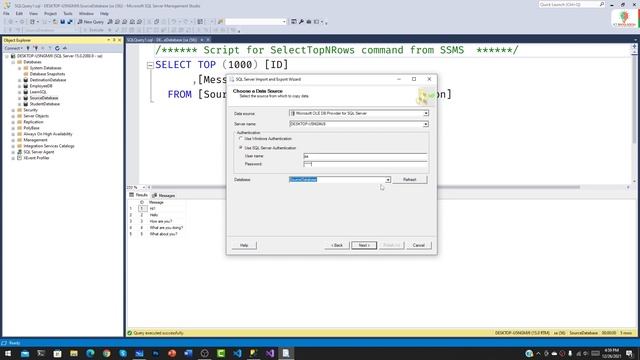Expand the Server Objects node
This screenshot has width=640, height=360.
[x=13, y=116]
